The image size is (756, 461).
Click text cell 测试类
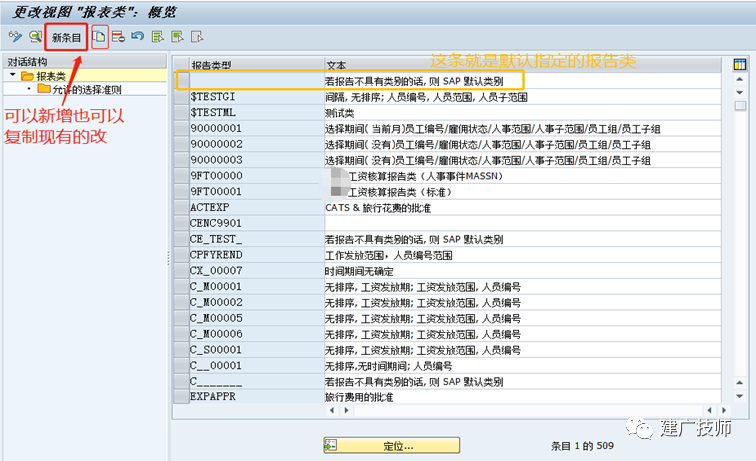(523, 113)
